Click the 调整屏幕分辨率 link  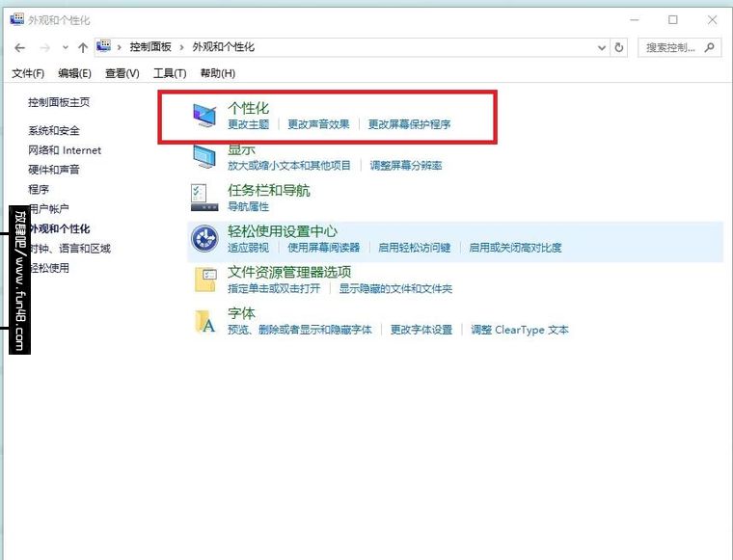406,166
